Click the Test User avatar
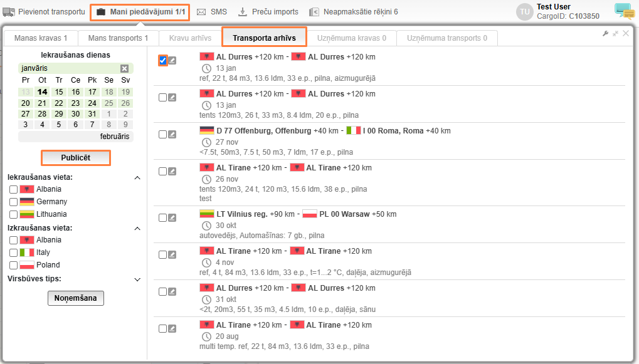Screen dimensions: 639x364 [524, 11]
